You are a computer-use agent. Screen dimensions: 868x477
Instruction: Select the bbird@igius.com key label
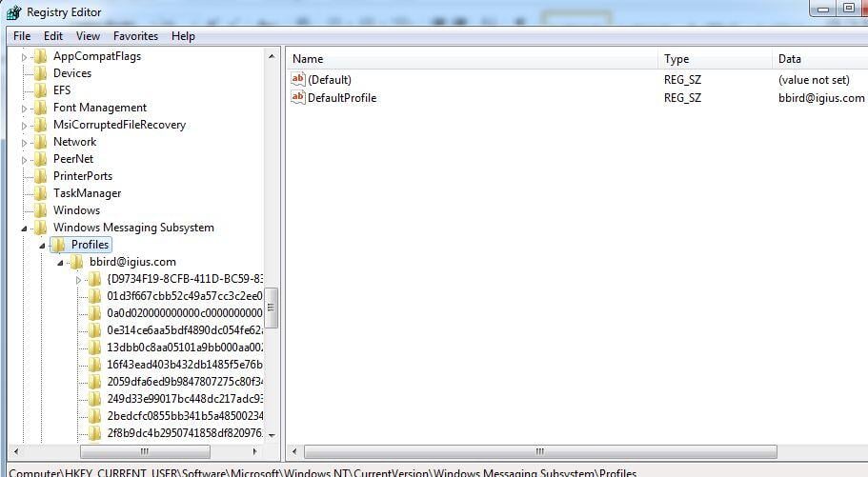pos(132,262)
